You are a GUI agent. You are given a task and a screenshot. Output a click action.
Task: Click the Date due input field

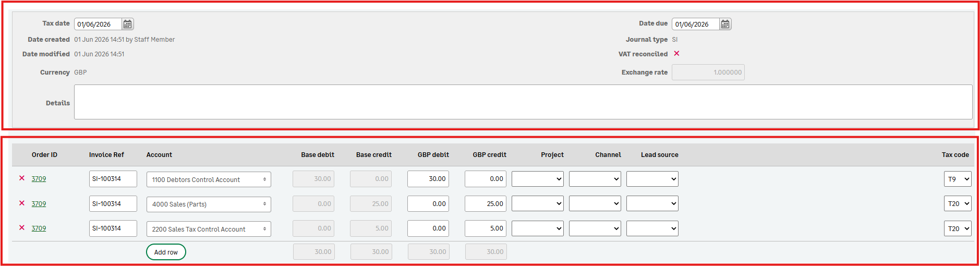(696, 24)
